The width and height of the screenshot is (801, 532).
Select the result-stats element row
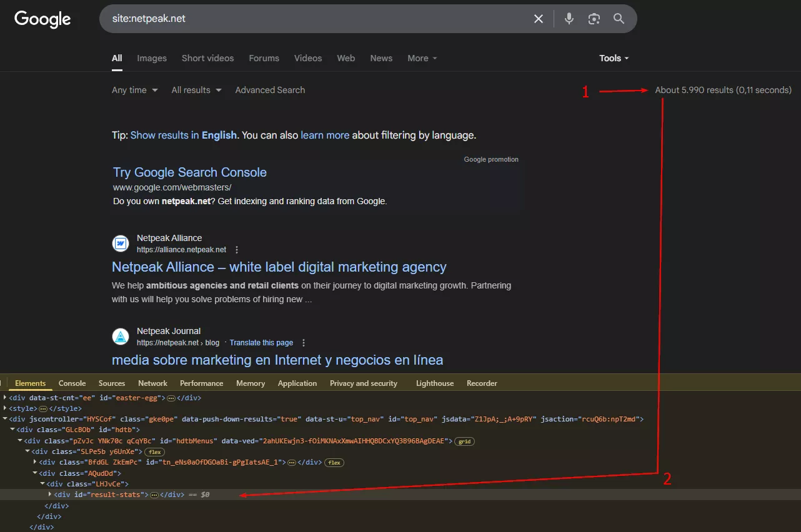pyautogui.click(x=400, y=495)
